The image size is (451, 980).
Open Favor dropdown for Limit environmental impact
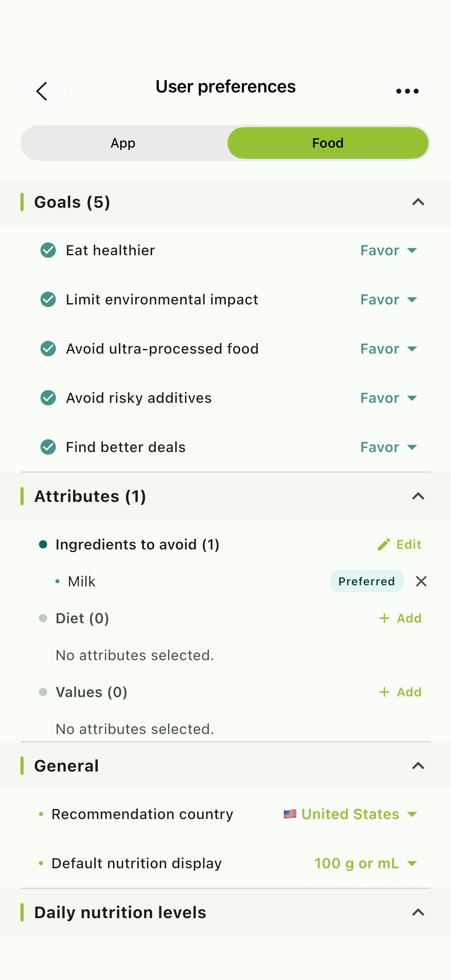(388, 299)
